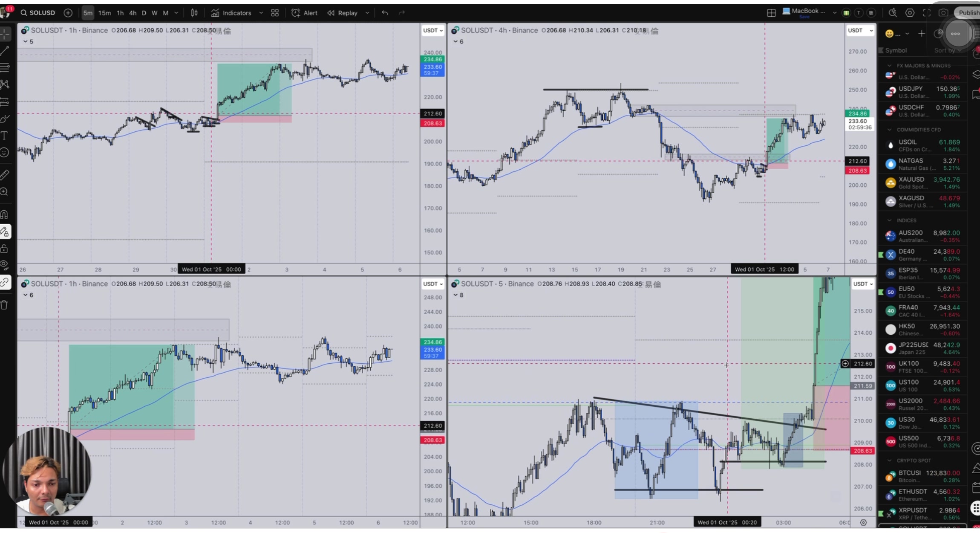Viewport: 980px width, 533px height.
Task: Take a chart snapshot with camera icon
Action: click(943, 13)
